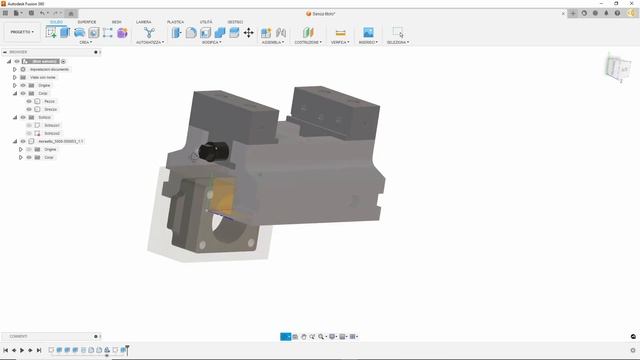Click the Undo arrow
Image resolution: width=640 pixels, height=360 pixels.
click(42, 13)
